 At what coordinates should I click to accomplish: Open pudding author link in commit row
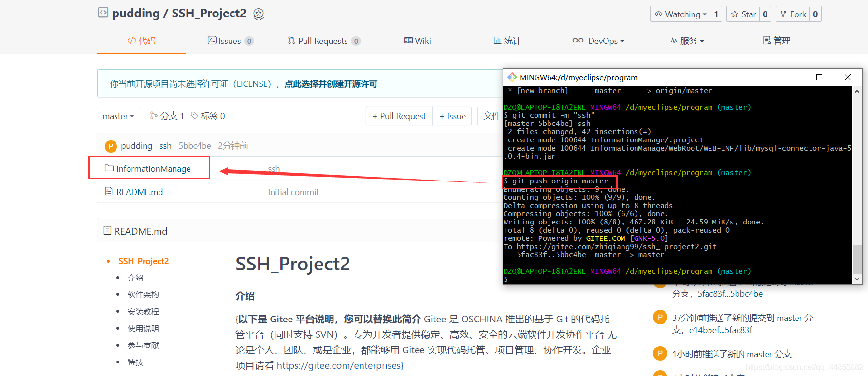coord(136,146)
